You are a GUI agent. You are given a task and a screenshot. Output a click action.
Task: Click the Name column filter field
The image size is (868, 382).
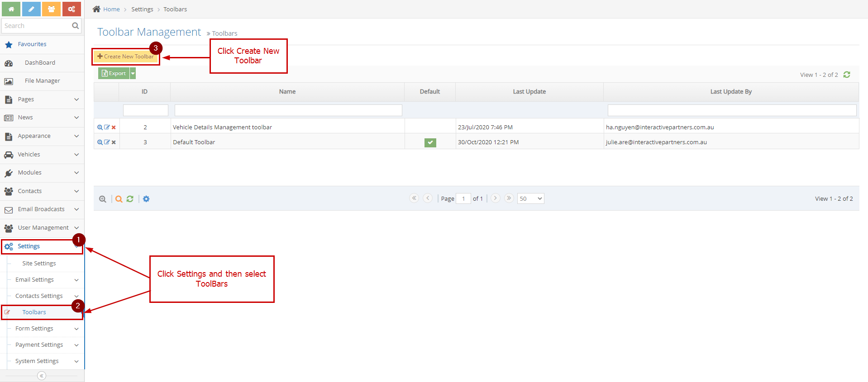[288, 110]
